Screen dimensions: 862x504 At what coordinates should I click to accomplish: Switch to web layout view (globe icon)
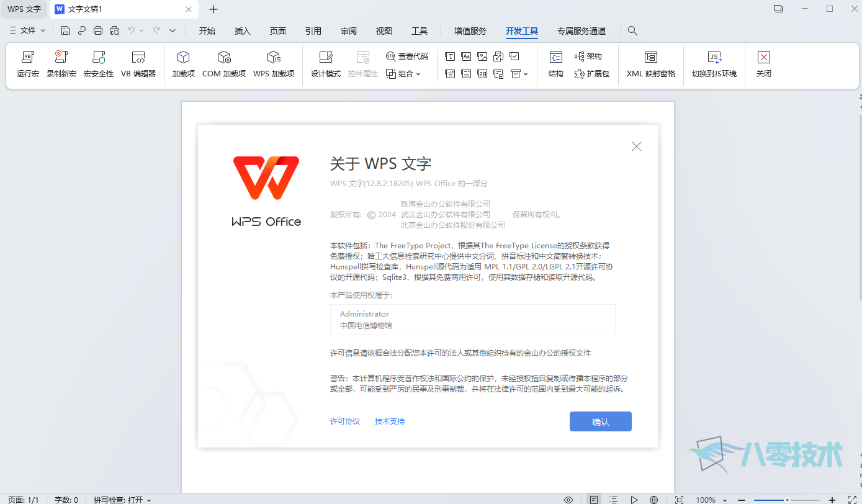pos(653,500)
